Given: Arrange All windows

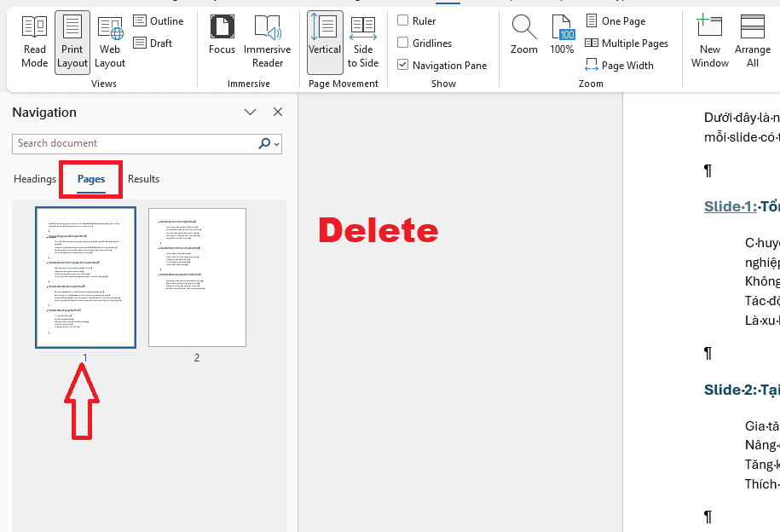Looking at the screenshot, I should click(x=753, y=43).
